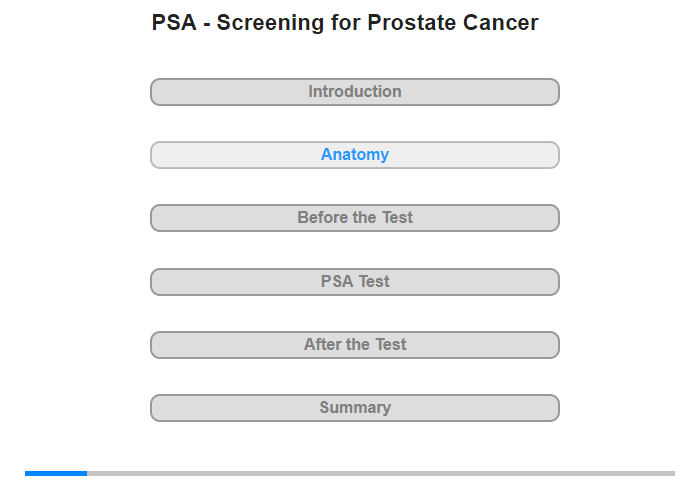Image resolution: width=700 pixels, height=480 pixels.
Task: Click the 'Prostate Cancer' words in the title
Action: 453,23
